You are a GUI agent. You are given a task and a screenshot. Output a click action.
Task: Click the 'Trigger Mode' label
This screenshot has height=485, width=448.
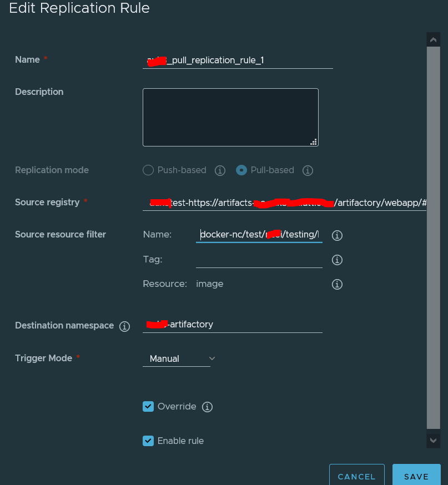click(x=43, y=358)
